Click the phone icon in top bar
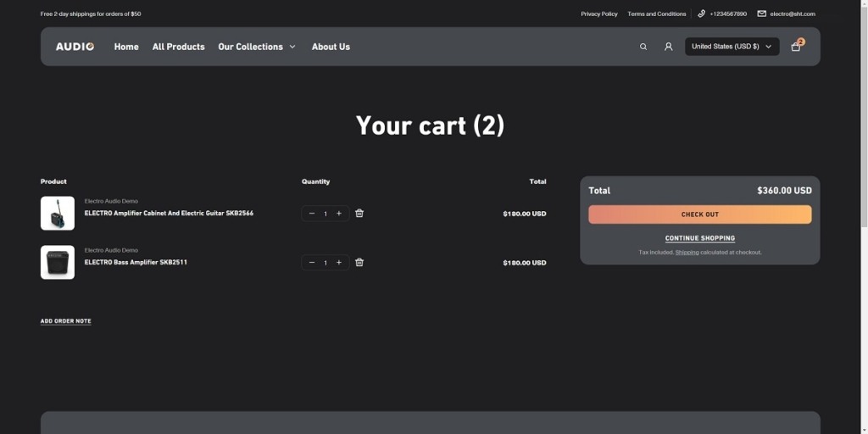 (702, 14)
